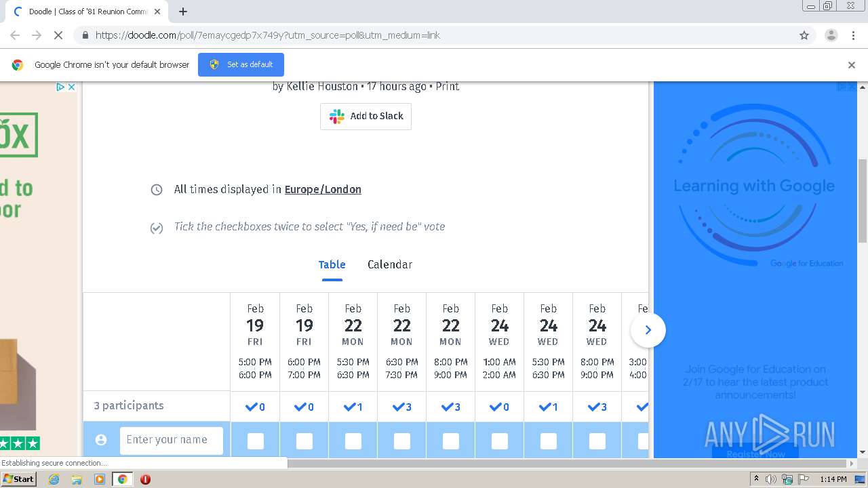The width and height of the screenshot is (868, 488).
Task: Open the volume control in system tray
Action: tap(771, 479)
